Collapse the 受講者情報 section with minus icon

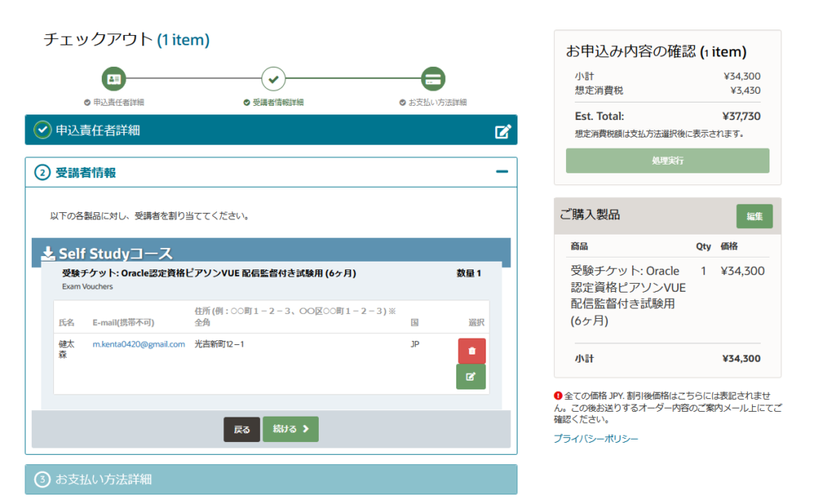(x=502, y=172)
